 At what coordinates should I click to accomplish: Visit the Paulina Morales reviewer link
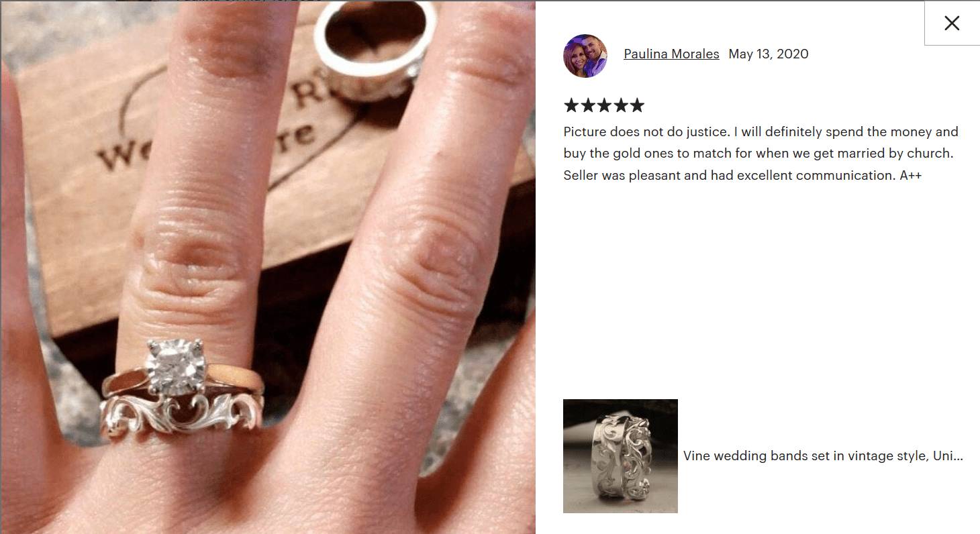coord(671,54)
